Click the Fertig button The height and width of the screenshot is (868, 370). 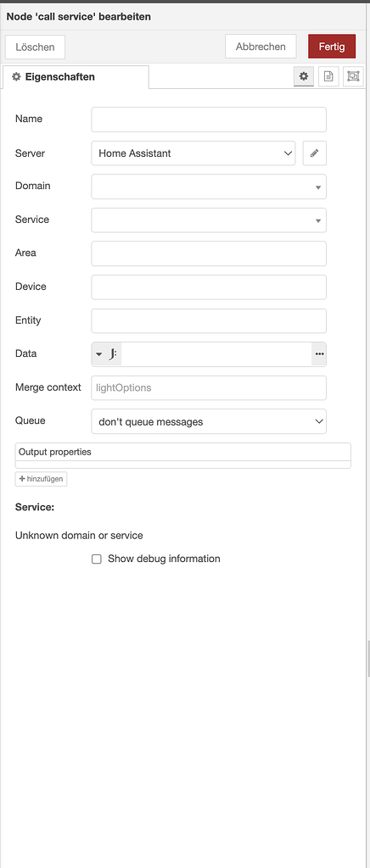pos(332,47)
